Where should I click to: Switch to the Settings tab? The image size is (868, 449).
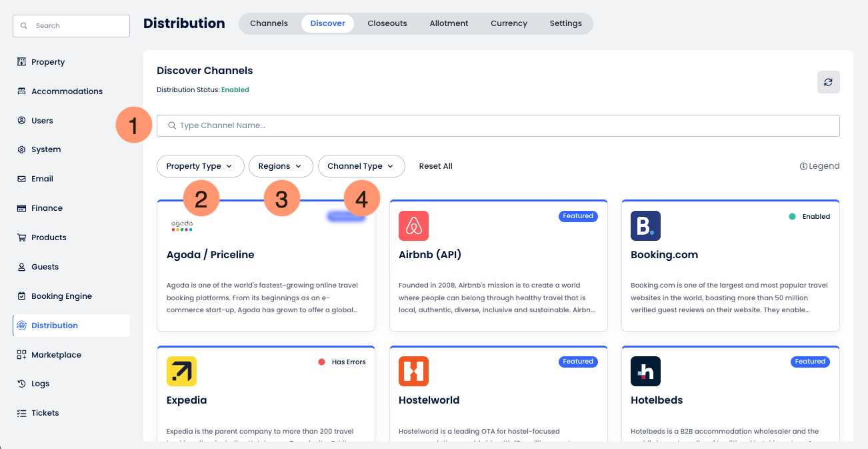point(566,23)
